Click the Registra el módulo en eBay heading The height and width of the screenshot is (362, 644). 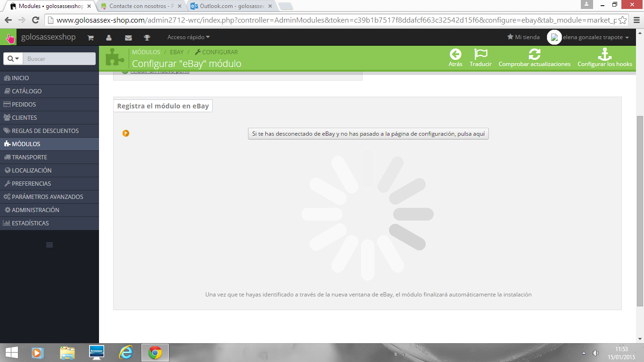click(163, 106)
